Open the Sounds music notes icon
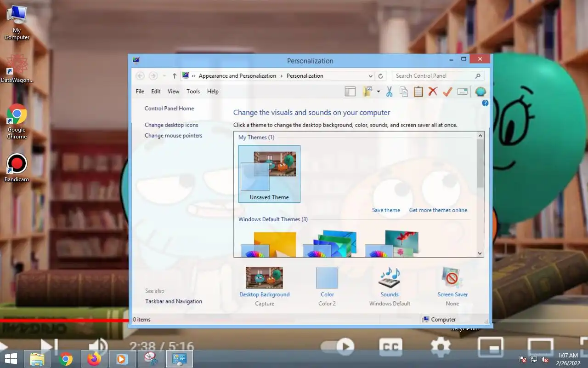The image size is (588, 368). [x=389, y=278]
